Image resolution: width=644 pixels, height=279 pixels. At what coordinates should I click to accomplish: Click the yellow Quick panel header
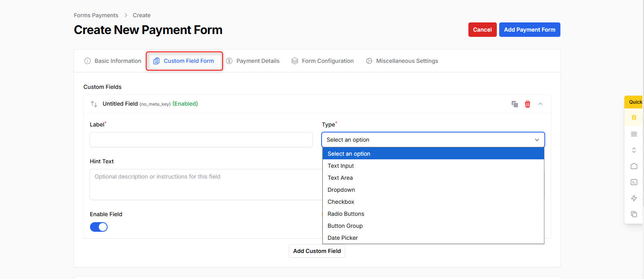click(634, 102)
